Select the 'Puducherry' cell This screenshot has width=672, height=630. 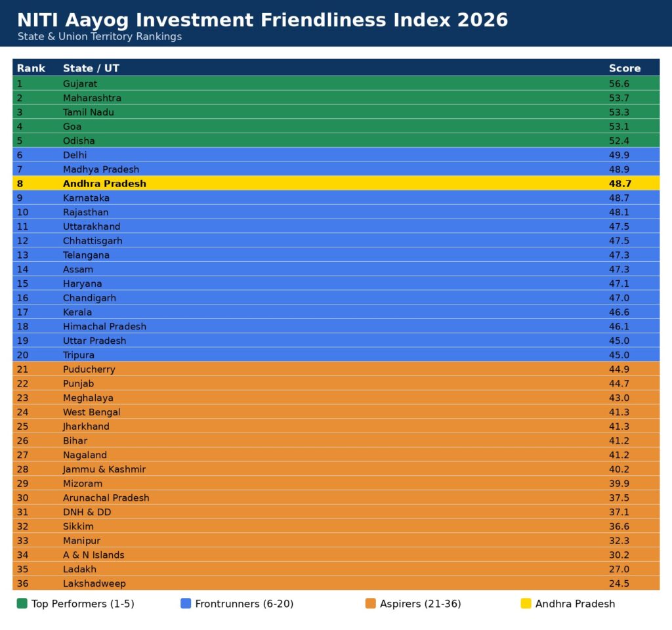pyautogui.click(x=89, y=369)
